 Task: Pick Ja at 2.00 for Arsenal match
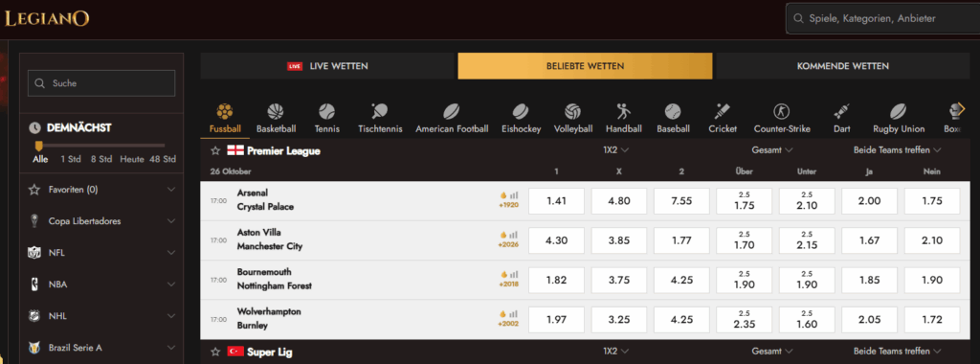[x=869, y=201]
